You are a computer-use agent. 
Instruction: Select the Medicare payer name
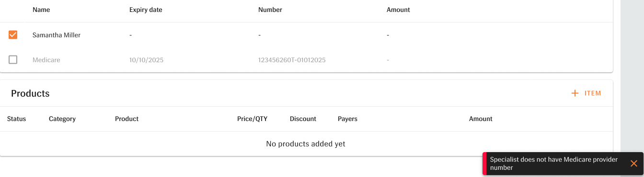coord(46,60)
